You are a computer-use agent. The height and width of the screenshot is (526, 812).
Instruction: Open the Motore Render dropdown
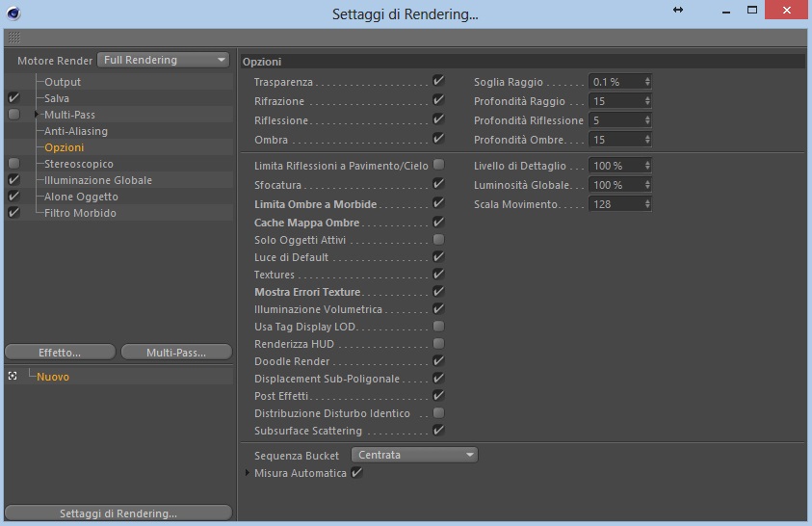164,60
